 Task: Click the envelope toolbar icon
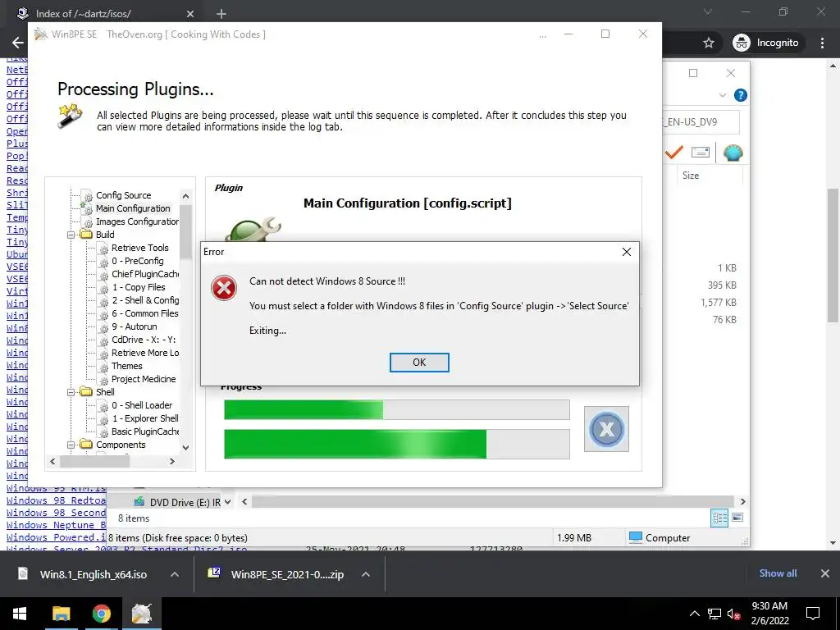pyautogui.click(x=701, y=153)
